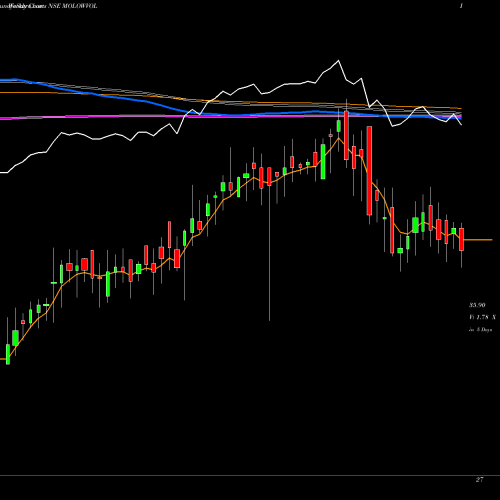The image size is (500, 500).
Task: Click the candle with the longest lower wick
Action: (269, 177)
